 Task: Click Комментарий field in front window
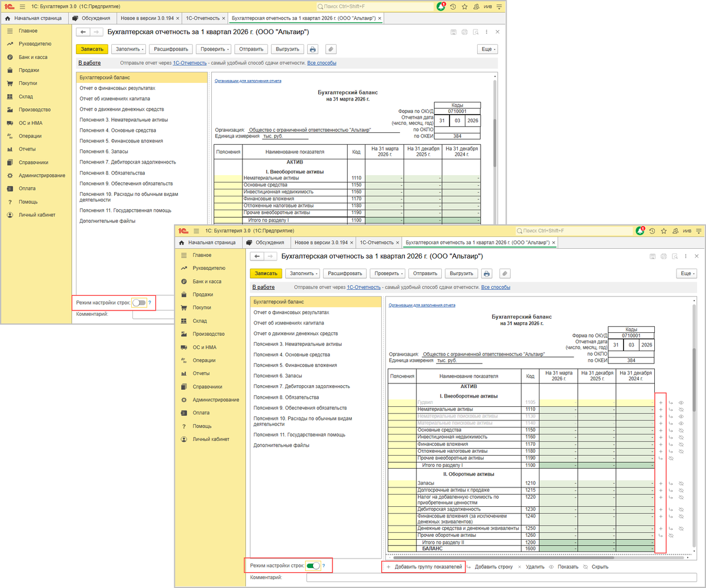[x=502, y=578]
